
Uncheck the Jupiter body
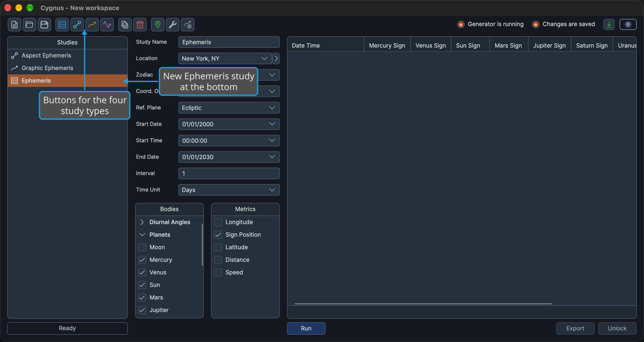pyautogui.click(x=142, y=310)
